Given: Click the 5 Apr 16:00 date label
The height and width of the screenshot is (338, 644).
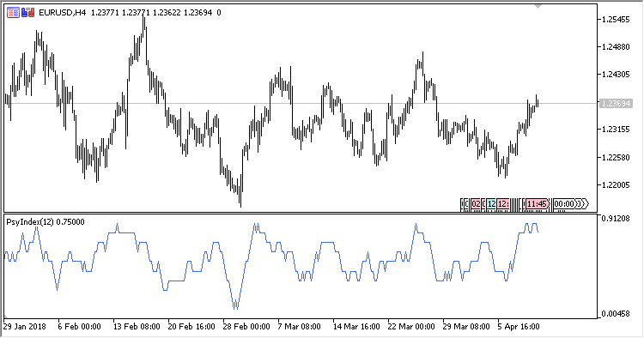Looking at the screenshot, I should point(519,327).
